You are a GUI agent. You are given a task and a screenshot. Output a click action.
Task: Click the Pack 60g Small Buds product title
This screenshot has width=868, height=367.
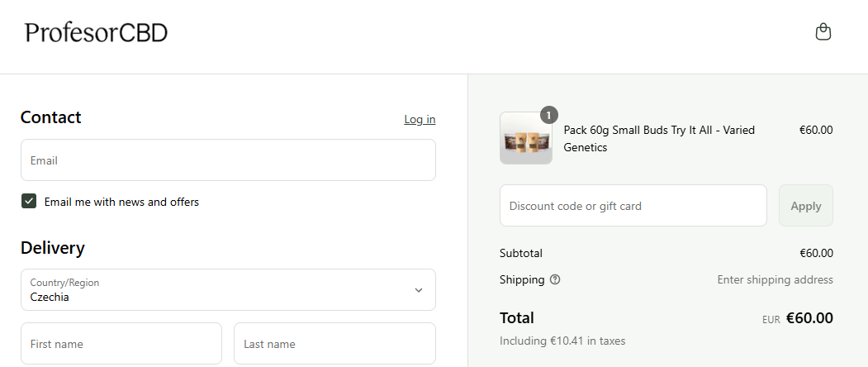[659, 139]
